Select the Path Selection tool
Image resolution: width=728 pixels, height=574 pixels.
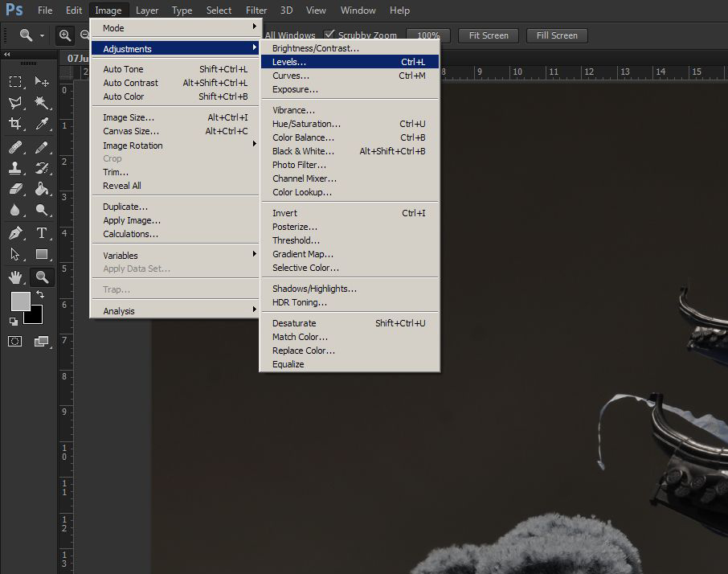tap(15, 254)
